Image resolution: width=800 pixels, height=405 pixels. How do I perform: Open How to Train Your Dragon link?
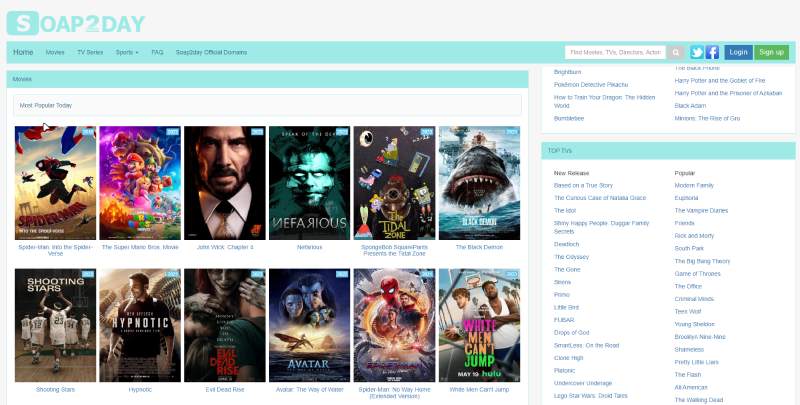click(x=604, y=101)
